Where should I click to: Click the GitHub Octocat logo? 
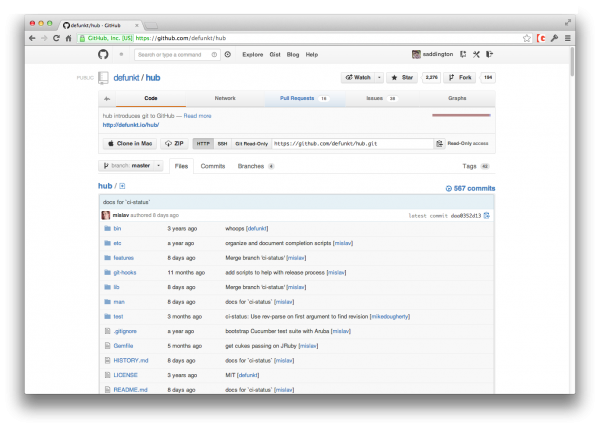[x=103, y=54]
